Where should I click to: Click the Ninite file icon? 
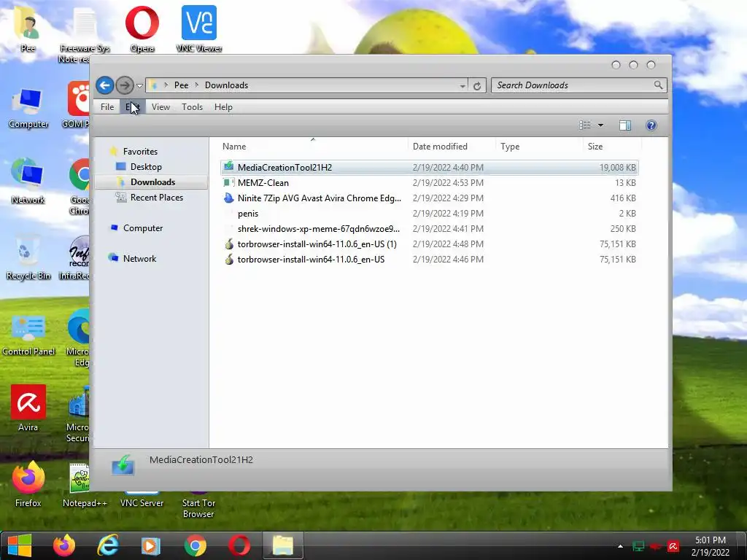click(x=229, y=198)
